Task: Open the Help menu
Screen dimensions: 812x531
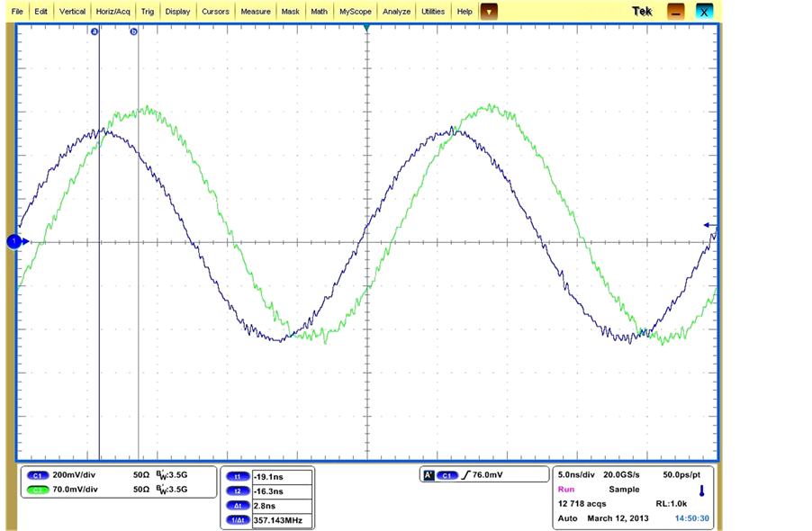Action: tap(465, 12)
